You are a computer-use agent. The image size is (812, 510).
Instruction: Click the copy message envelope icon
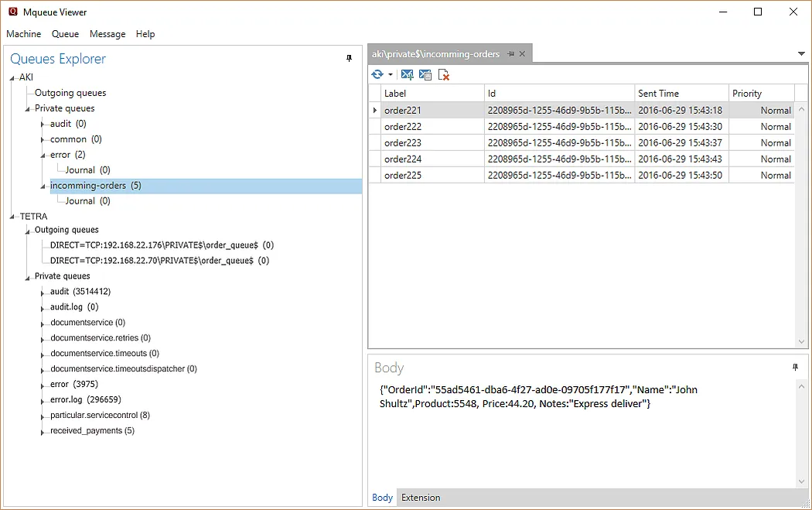pos(425,74)
